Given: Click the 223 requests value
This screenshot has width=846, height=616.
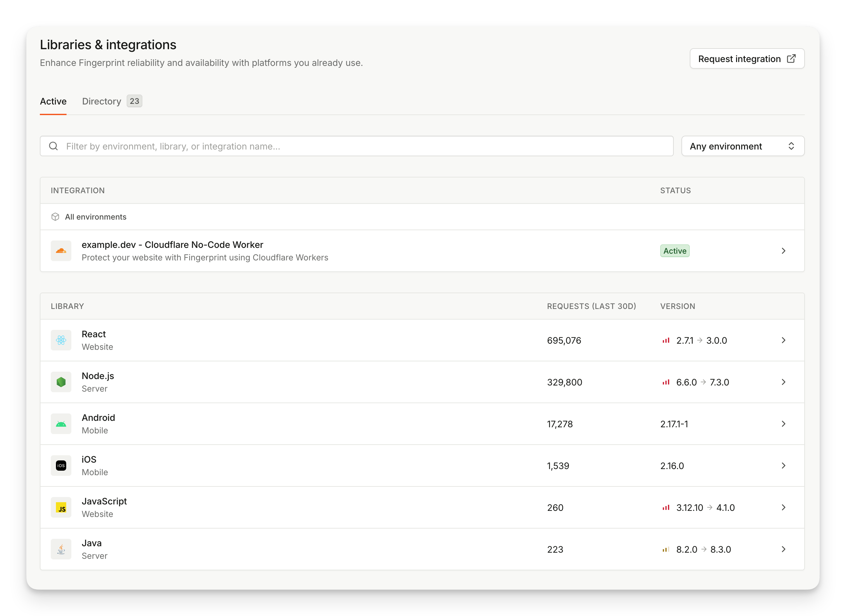Looking at the screenshot, I should tap(555, 549).
